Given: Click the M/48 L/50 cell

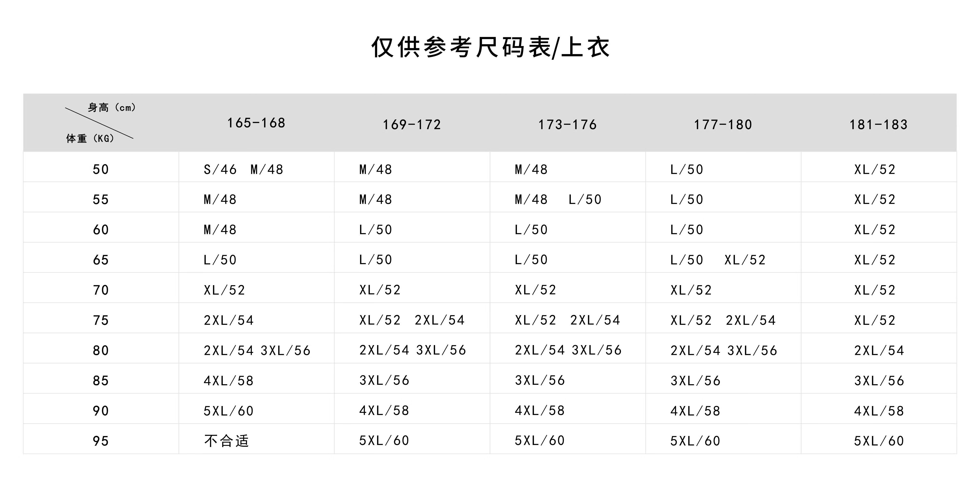Looking at the screenshot, I should [558, 199].
